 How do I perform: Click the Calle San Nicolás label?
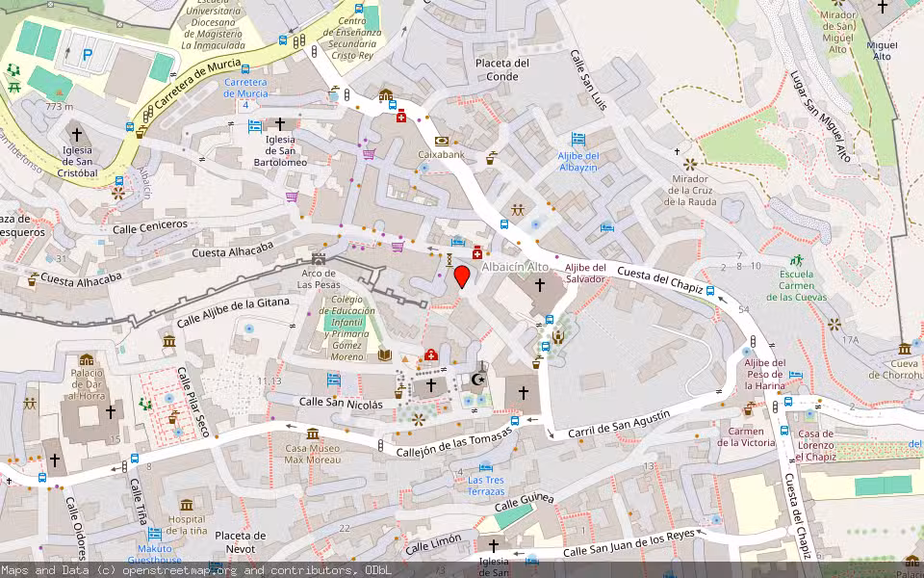341,404
